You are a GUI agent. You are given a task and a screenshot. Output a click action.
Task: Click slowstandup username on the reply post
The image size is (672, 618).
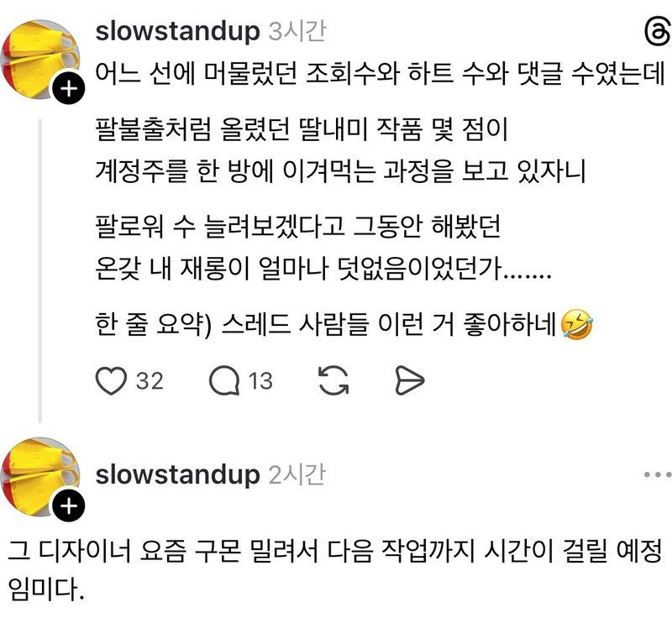pyautogui.click(x=177, y=475)
